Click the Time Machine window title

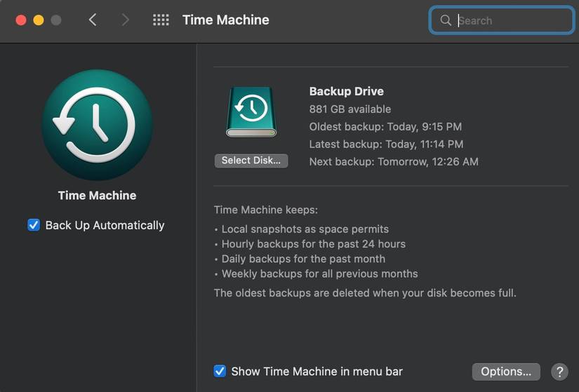(226, 20)
